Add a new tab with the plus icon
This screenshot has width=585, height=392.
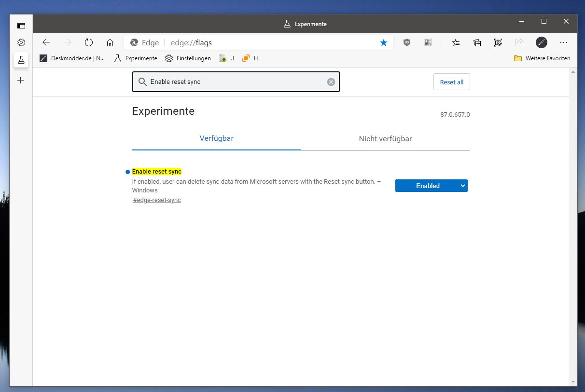tap(21, 81)
